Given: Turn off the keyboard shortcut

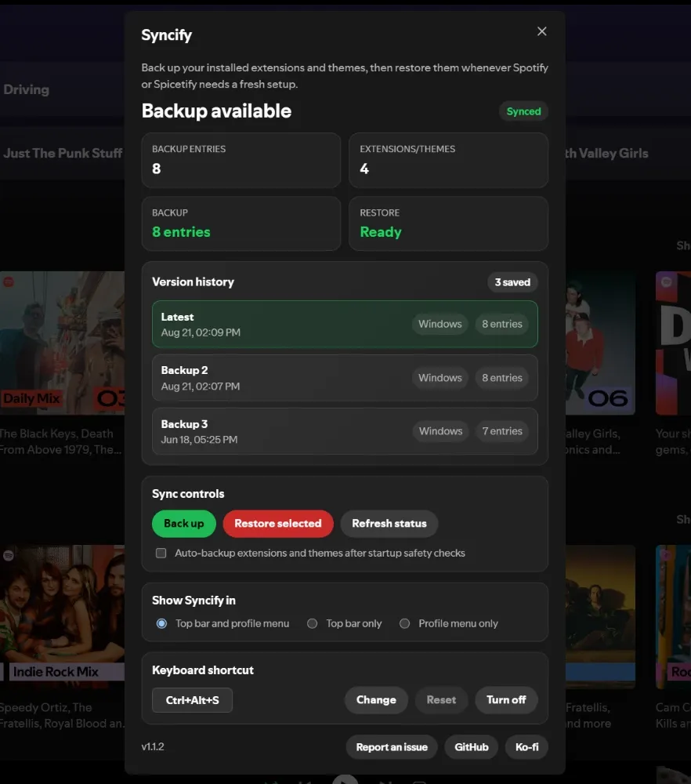Looking at the screenshot, I should 506,700.
